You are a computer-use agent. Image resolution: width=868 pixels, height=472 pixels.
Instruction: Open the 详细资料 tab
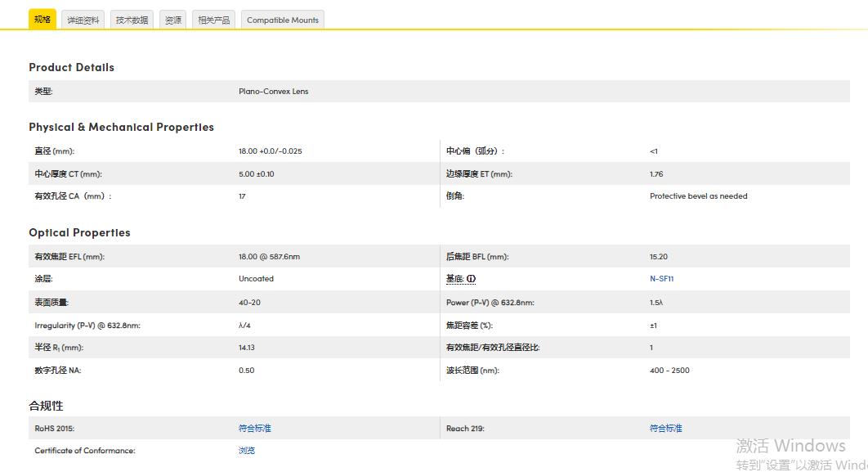point(83,20)
